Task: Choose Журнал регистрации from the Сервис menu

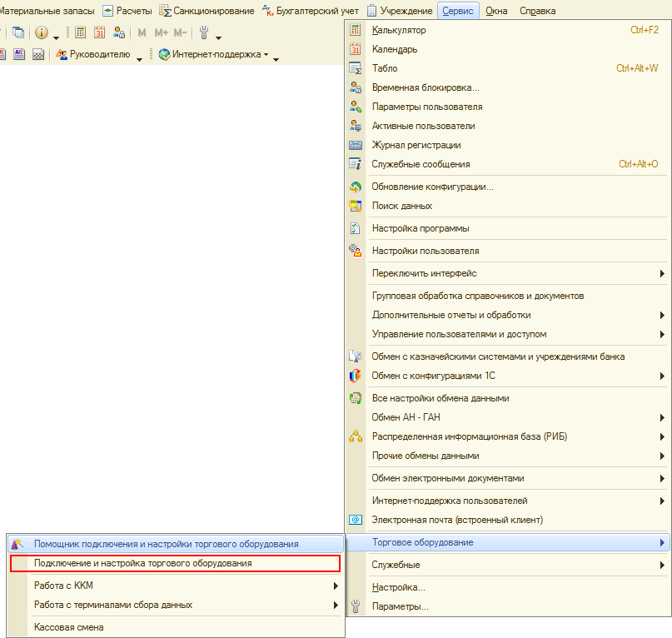Action: tap(416, 145)
